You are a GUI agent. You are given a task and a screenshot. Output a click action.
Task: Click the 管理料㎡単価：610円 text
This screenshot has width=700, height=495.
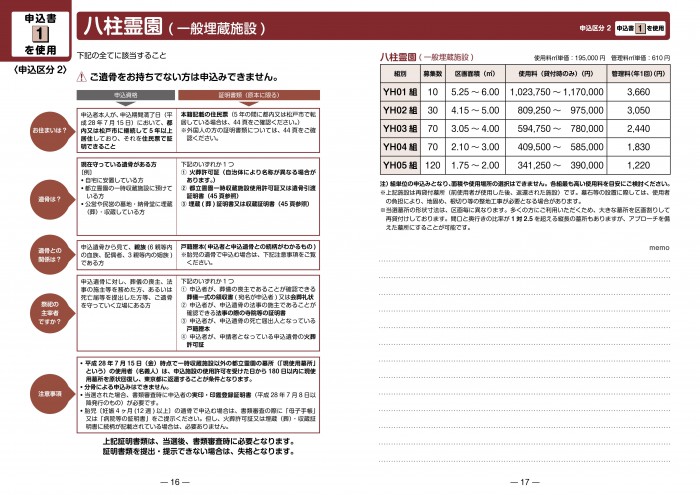[640, 58]
